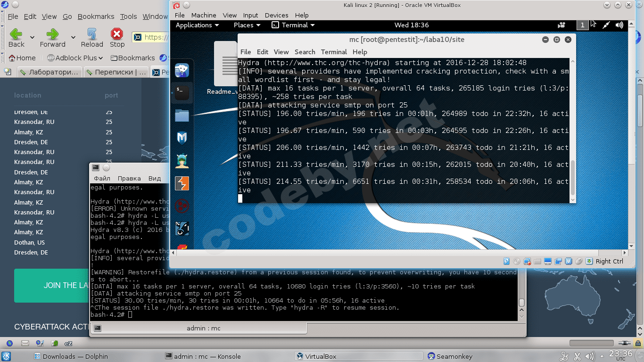Click the Kali clock Wed 18:36
Screen dimensions: 644x362
[412, 25]
